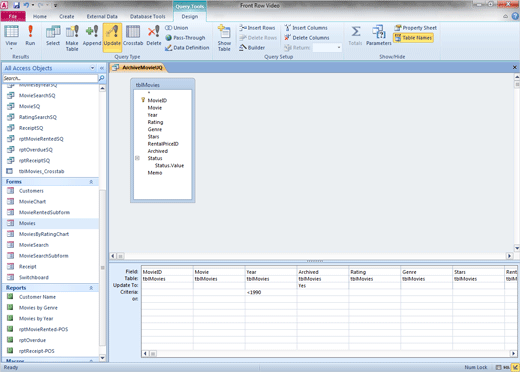Switch to the Home ribbon tab
Viewport: 520px width, 372px height.
(40, 16)
